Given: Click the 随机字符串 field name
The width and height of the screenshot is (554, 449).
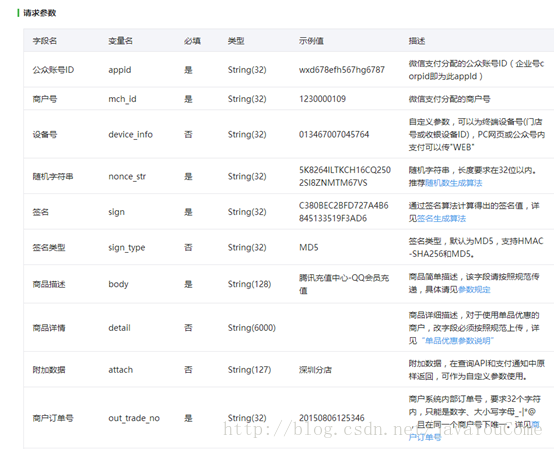Looking at the screenshot, I should pyautogui.click(x=53, y=176).
